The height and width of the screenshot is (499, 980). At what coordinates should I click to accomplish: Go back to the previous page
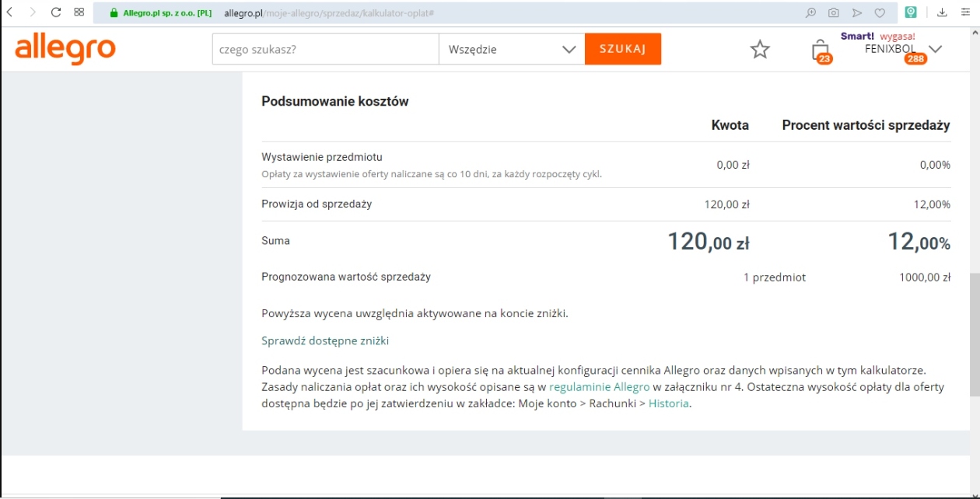click(10, 12)
